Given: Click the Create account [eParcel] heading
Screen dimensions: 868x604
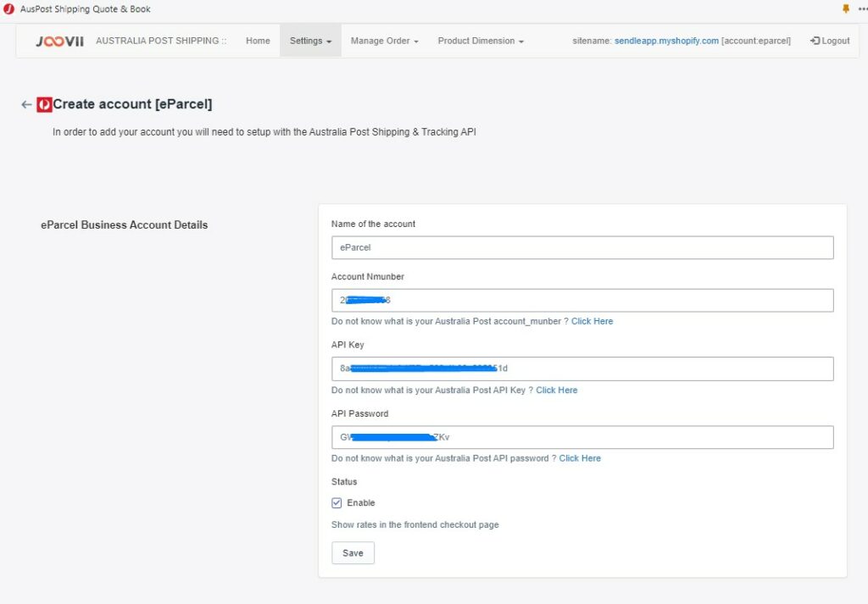Looking at the screenshot, I should tap(132, 104).
